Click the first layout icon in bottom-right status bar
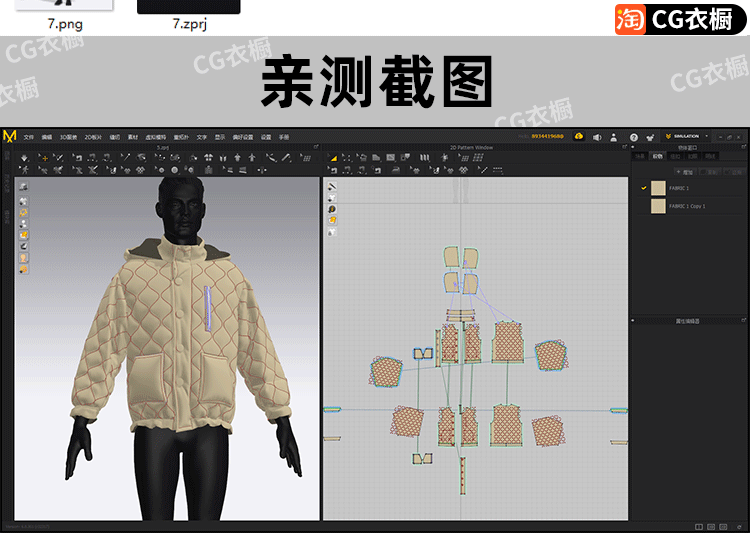This screenshot has height=534, width=750. click(x=699, y=527)
